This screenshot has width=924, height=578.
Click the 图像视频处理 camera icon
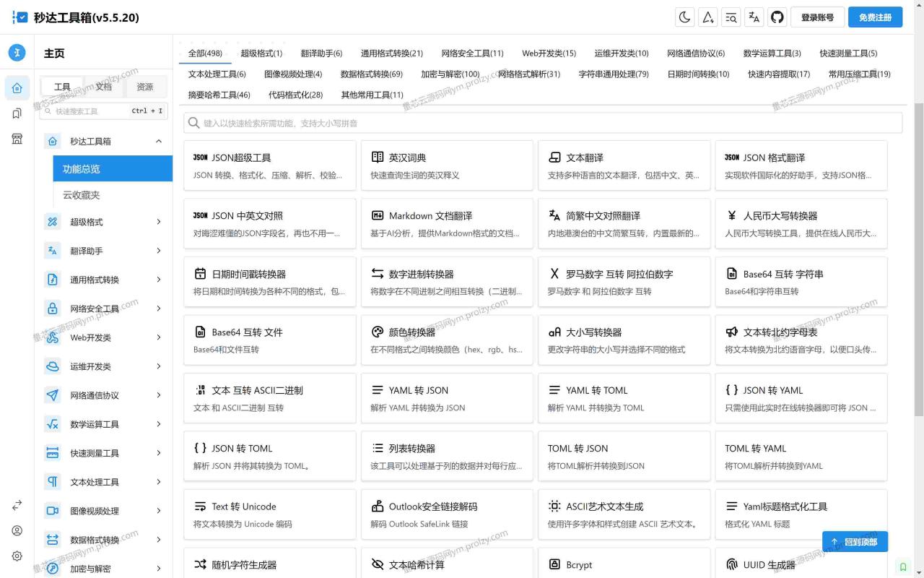52,511
